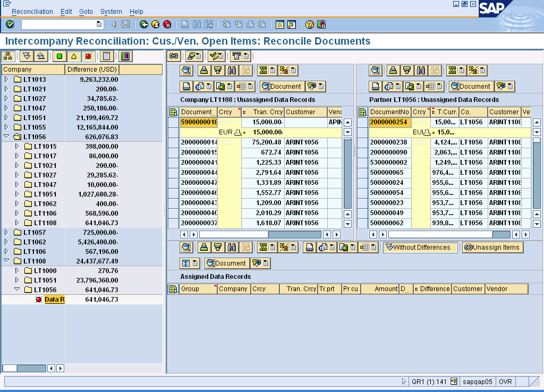Viewport: 544px width, 392px height.
Task: Click the Details magnifier icon in Company LT1108 toolbar
Action: (186, 71)
